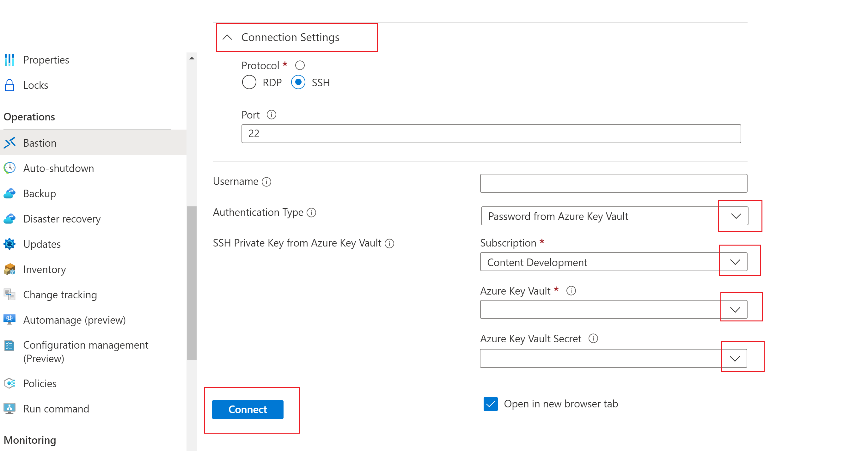Click the Automanage (preview) icon
Screen dimensions: 868x451
(10, 320)
